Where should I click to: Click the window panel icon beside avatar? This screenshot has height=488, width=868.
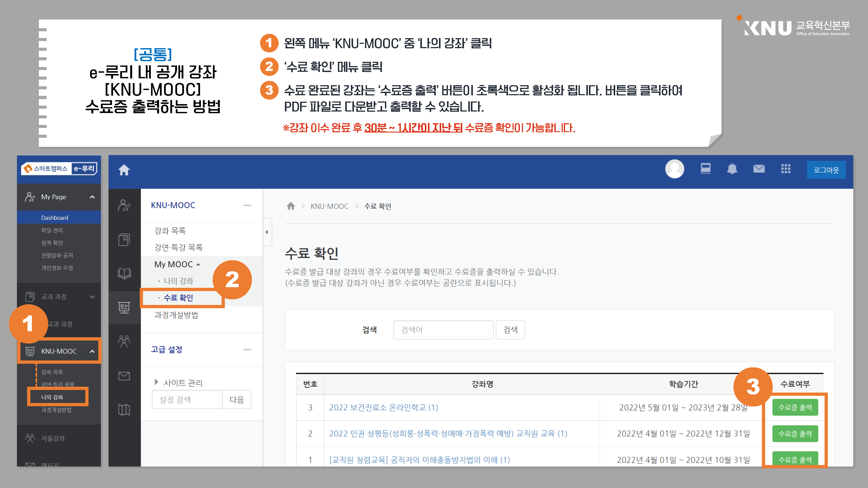(705, 168)
